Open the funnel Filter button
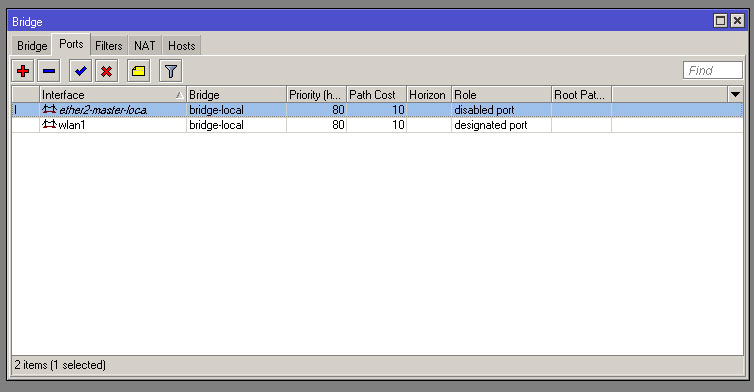This screenshot has width=754, height=392. 170,71
